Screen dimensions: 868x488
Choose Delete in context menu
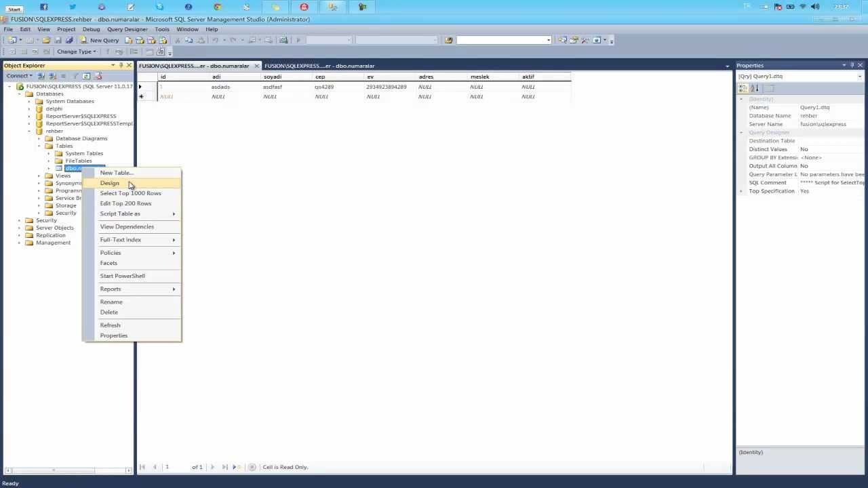click(x=132, y=312)
